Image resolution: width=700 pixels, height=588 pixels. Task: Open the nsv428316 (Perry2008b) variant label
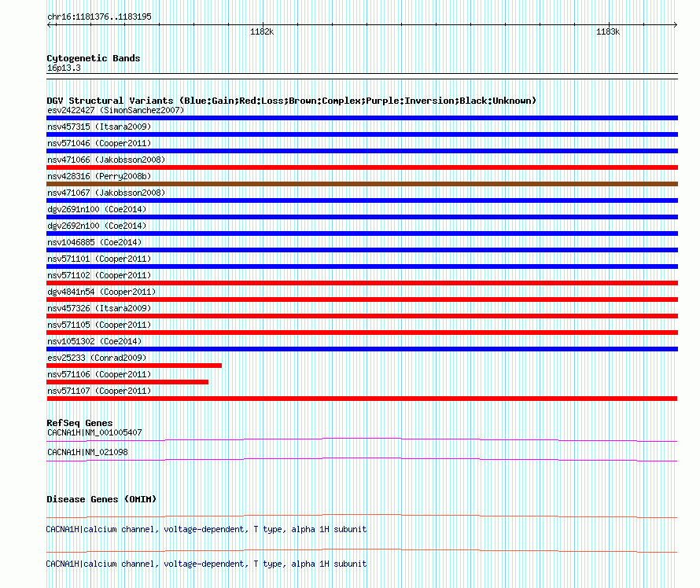[x=99, y=176]
